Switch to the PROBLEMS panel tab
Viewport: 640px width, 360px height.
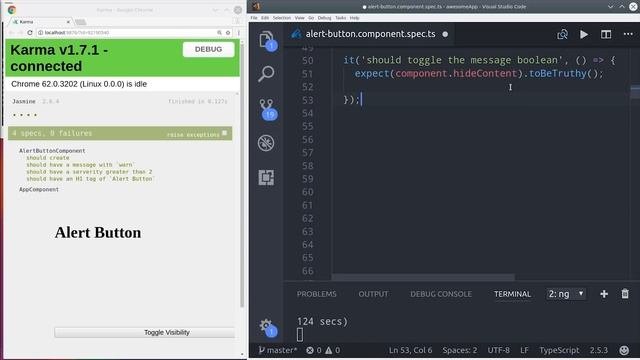point(317,294)
